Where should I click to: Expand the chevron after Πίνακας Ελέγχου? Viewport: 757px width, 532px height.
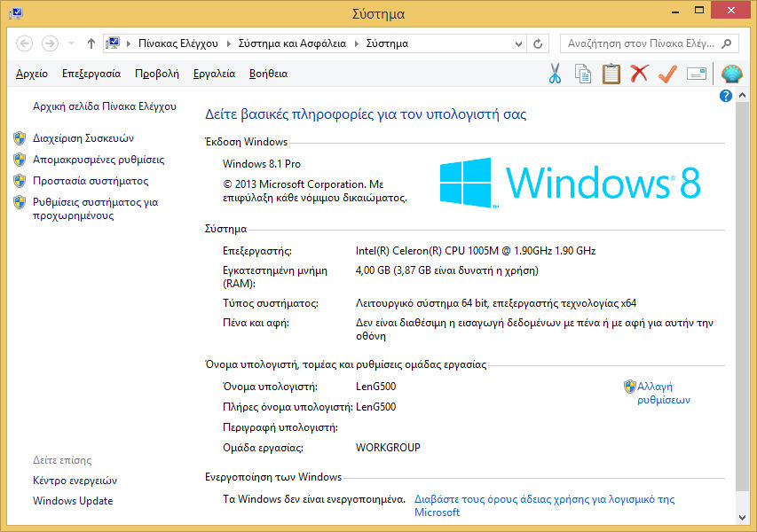coord(228,43)
